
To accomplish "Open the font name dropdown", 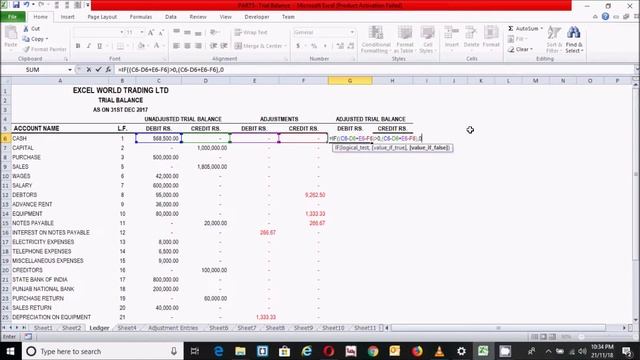I will pos(121,32).
